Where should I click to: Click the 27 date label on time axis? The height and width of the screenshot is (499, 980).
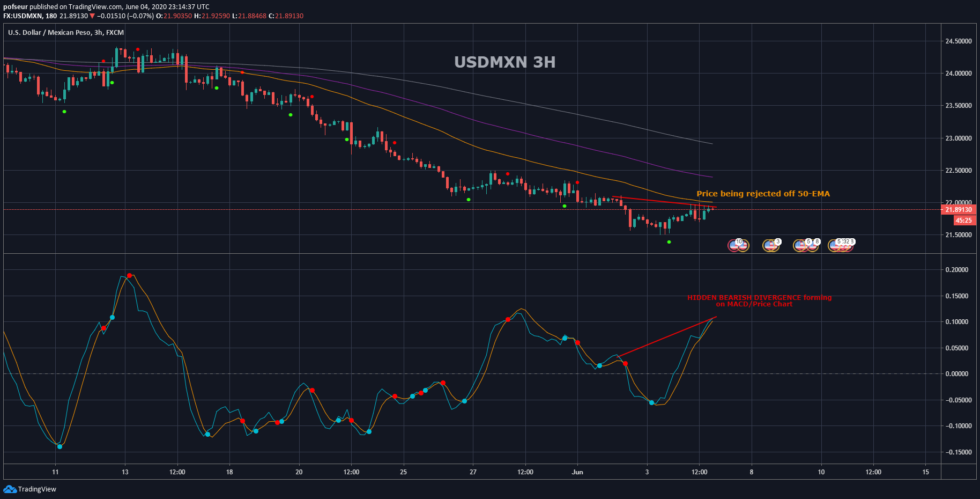[x=473, y=472]
